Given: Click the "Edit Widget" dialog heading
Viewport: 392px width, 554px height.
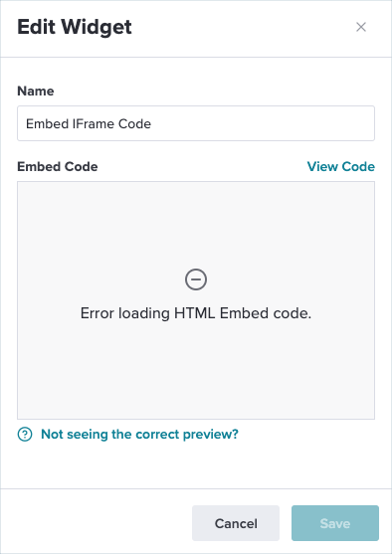Looking at the screenshot, I should coord(75,27).
